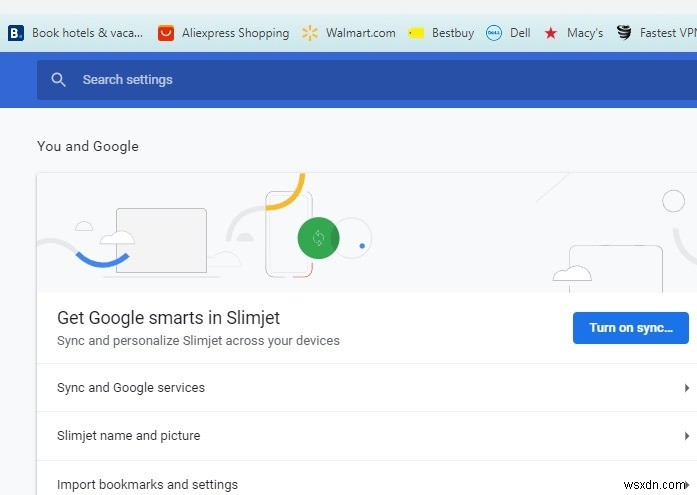Click Get Google smarts in Slimjet text

(168, 318)
